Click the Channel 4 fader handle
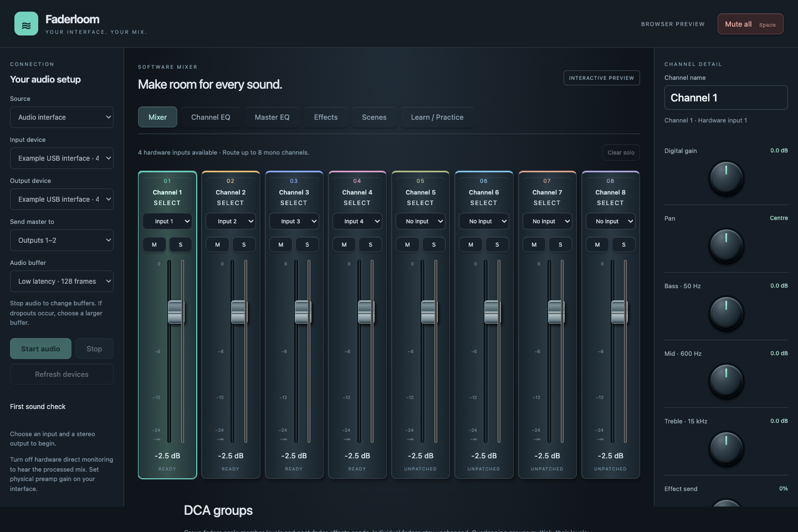This screenshot has height=532, width=798. pos(365,312)
